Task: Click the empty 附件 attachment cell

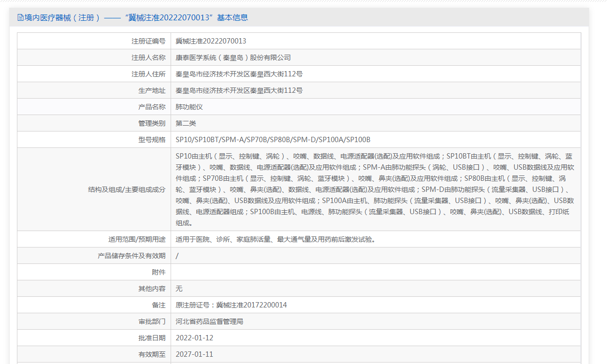Action: click(x=375, y=272)
